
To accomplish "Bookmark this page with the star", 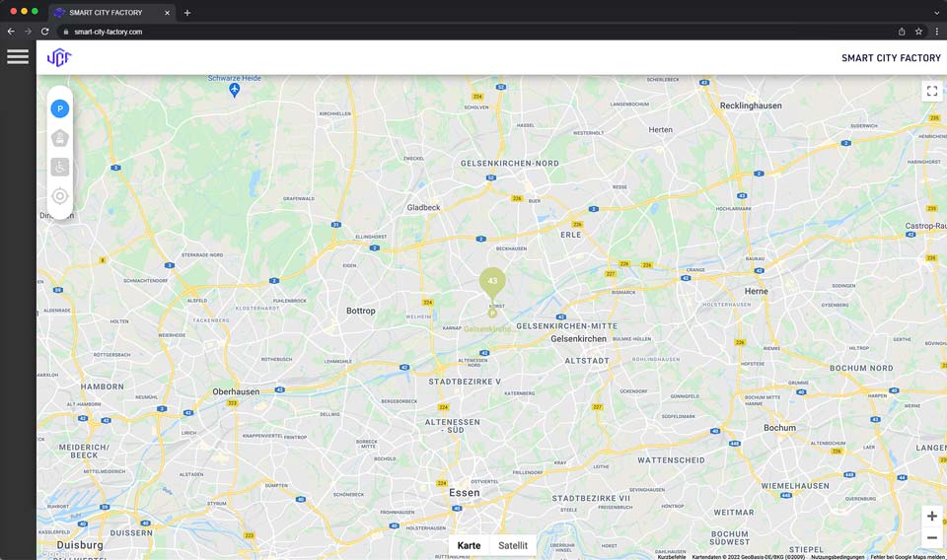I will [918, 32].
